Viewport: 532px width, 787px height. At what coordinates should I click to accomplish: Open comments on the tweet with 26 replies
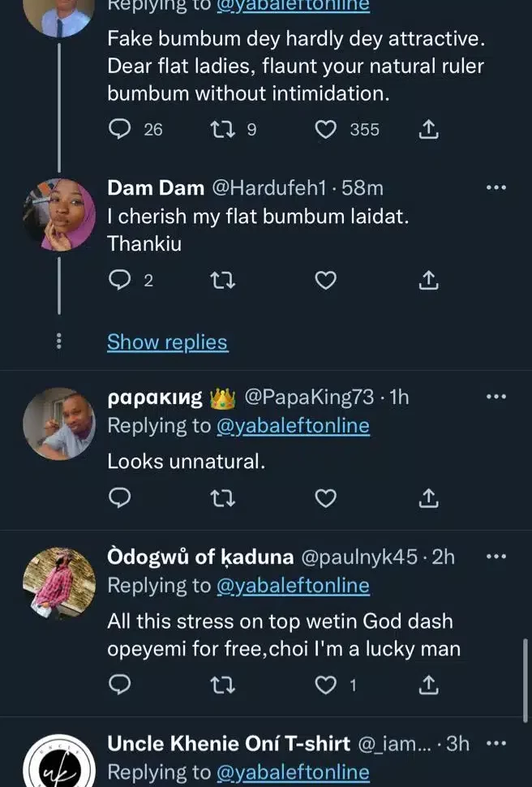(119, 129)
